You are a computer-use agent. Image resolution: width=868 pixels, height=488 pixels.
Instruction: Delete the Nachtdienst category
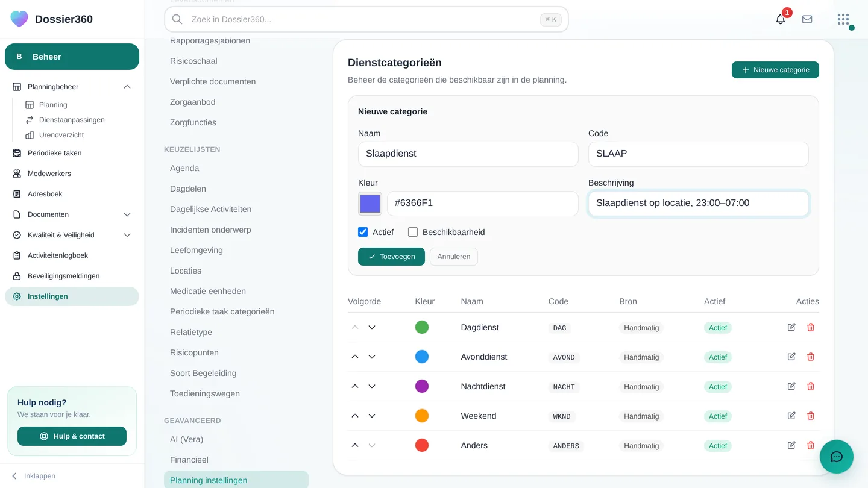pyautogui.click(x=811, y=386)
